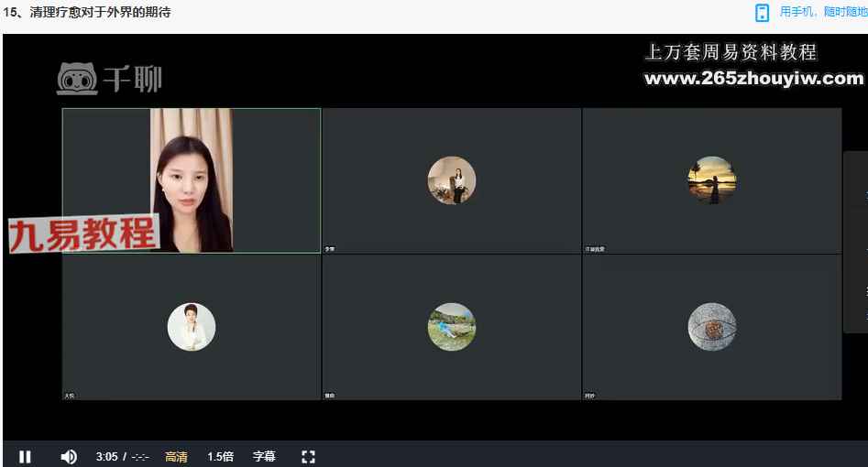Click the grassy landscape avatar

(452, 327)
